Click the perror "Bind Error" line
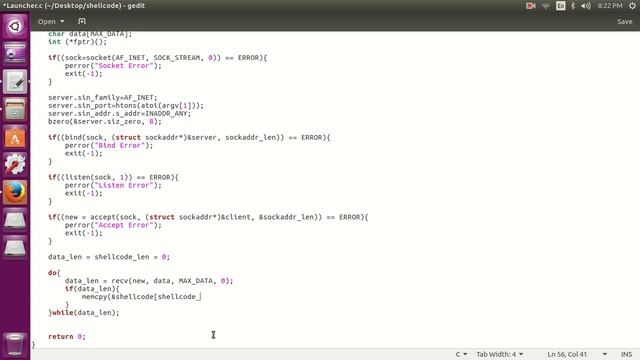 click(x=109, y=145)
